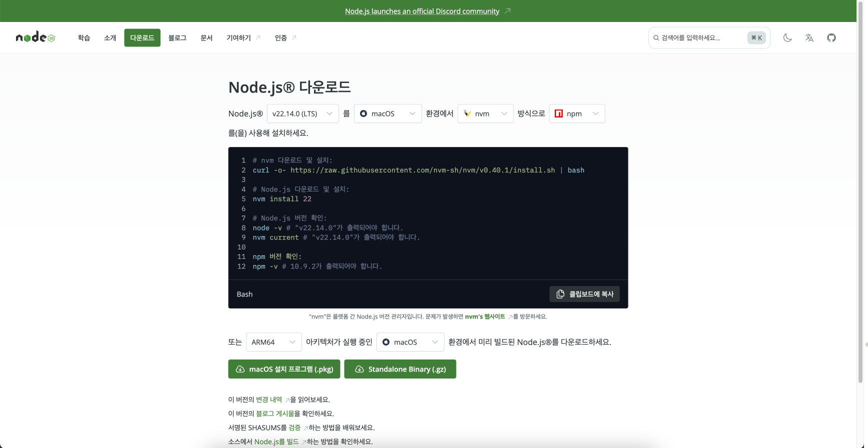
Task: Open the v22.14.0 (LTS) version dropdown
Action: pos(303,113)
